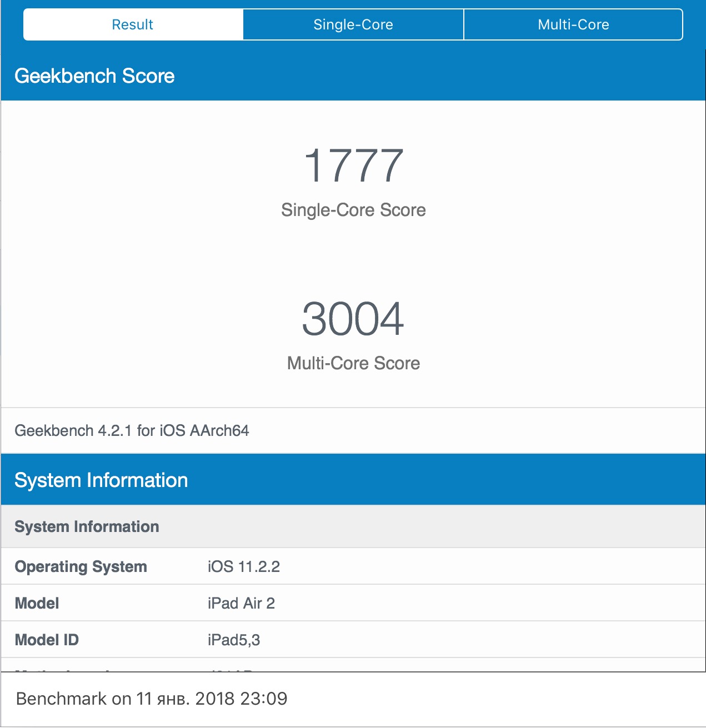Click the gray System Information subheading row
Screen dimensions: 706x728
(x=353, y=526)
